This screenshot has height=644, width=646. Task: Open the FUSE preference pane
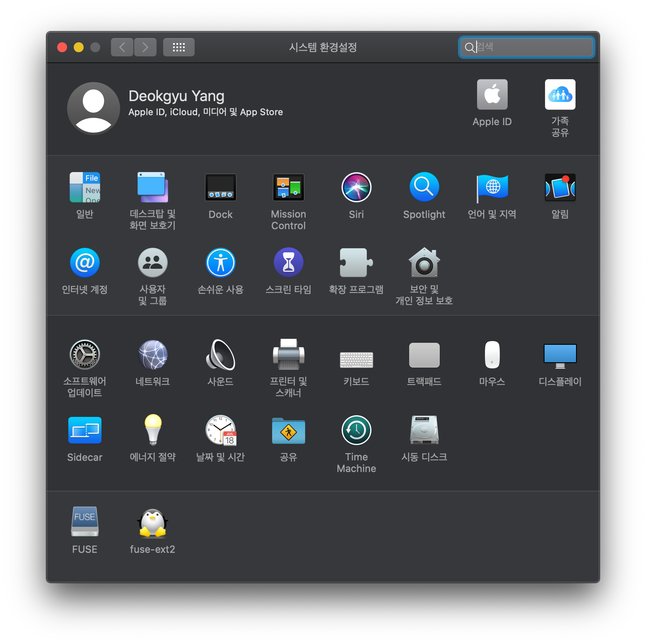[85, 522]
